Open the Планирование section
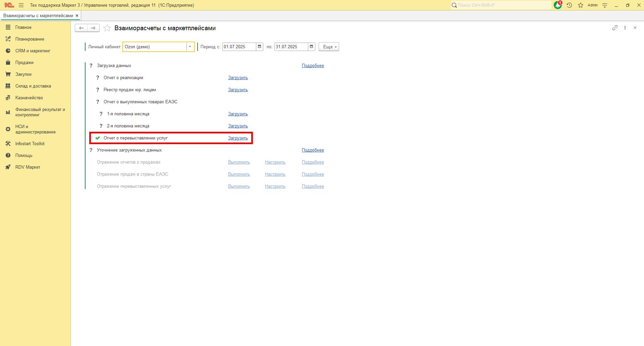 pos(30,39)
